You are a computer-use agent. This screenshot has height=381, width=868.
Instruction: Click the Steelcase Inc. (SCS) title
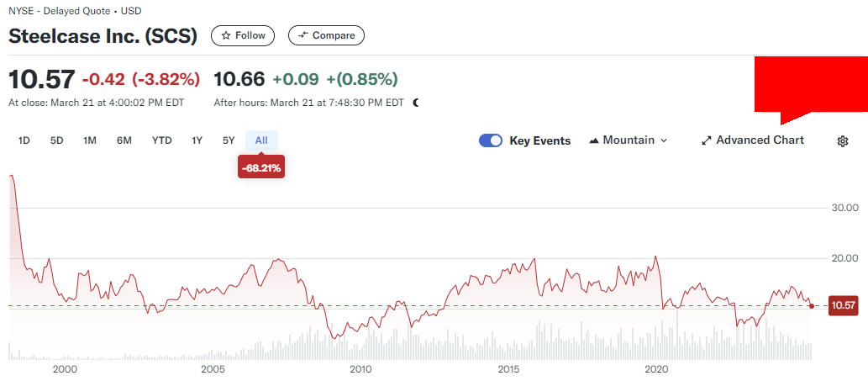coord(103,36)
